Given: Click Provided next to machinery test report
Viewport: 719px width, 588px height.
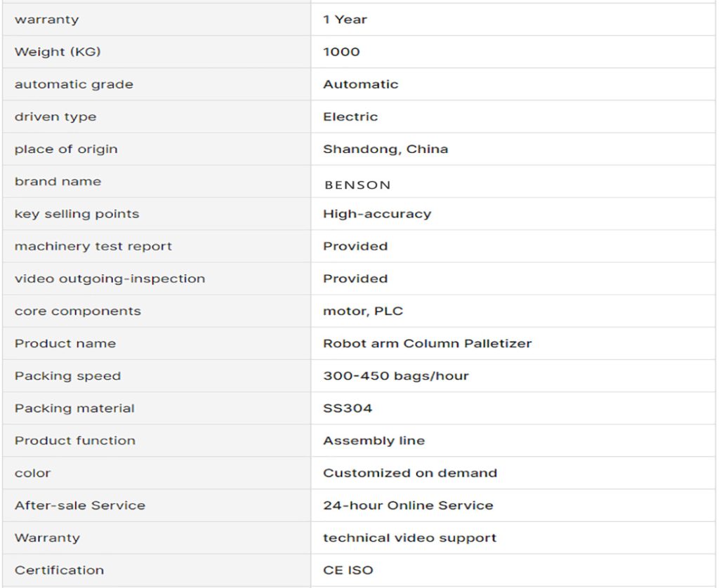Looking at the screenshot, I should point(355,246).
